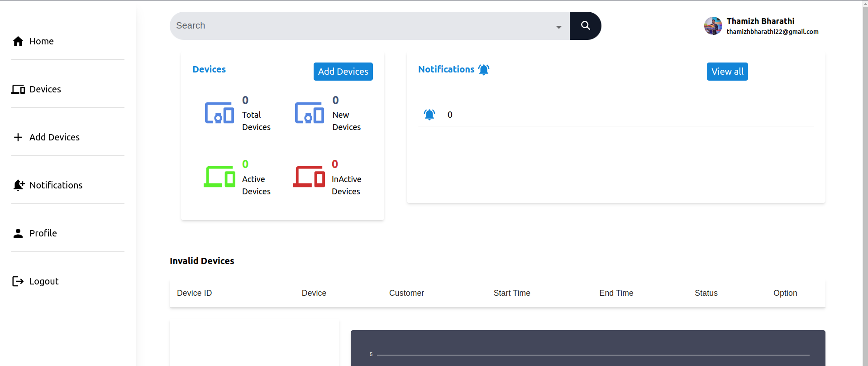Click the blue Add Devices button
This screenshot has height=366, width=868.
(343, 72)
